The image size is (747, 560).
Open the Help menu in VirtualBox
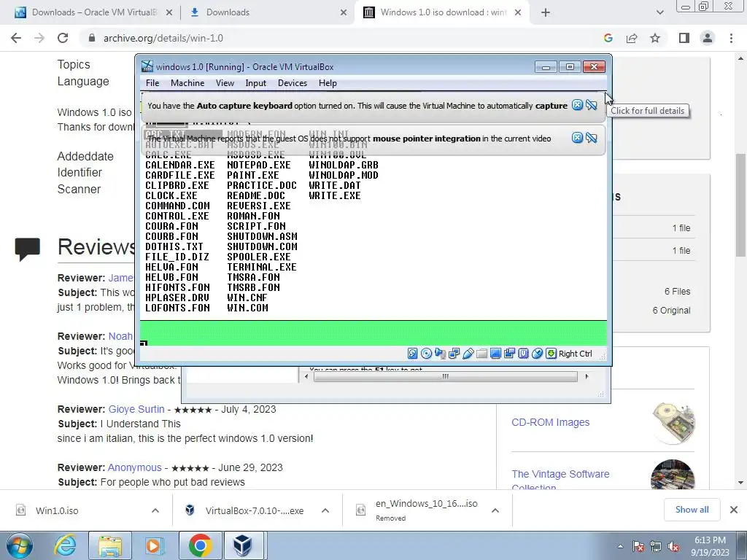(328, 83)
